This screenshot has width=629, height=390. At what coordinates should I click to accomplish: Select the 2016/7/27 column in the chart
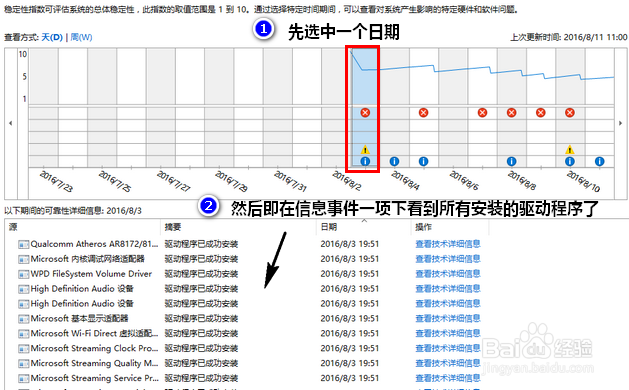[x=161, y=108]
